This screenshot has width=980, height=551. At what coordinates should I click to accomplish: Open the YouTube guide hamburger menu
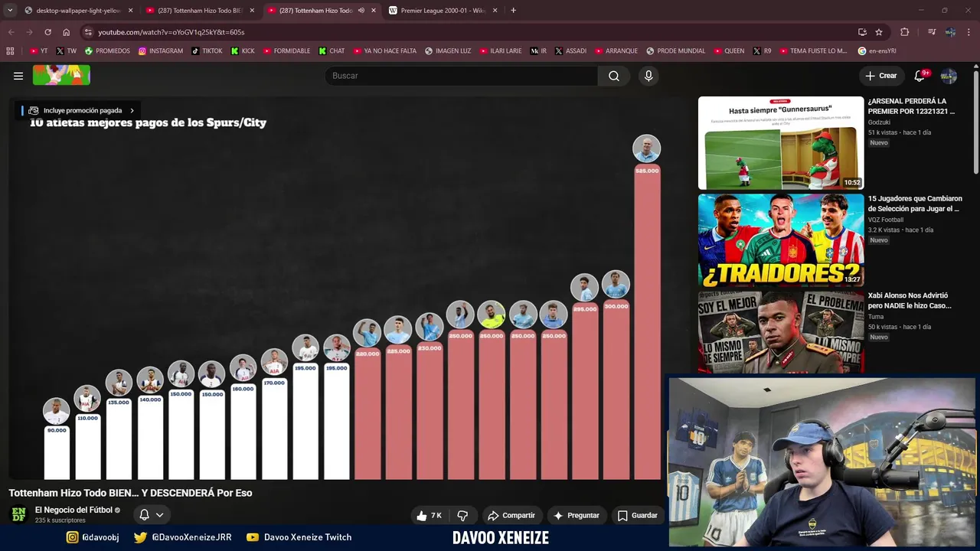point(18,76)
